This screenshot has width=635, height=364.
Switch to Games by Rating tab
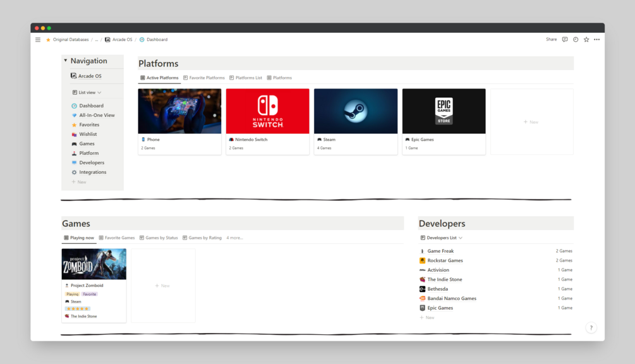click(202, 238)
